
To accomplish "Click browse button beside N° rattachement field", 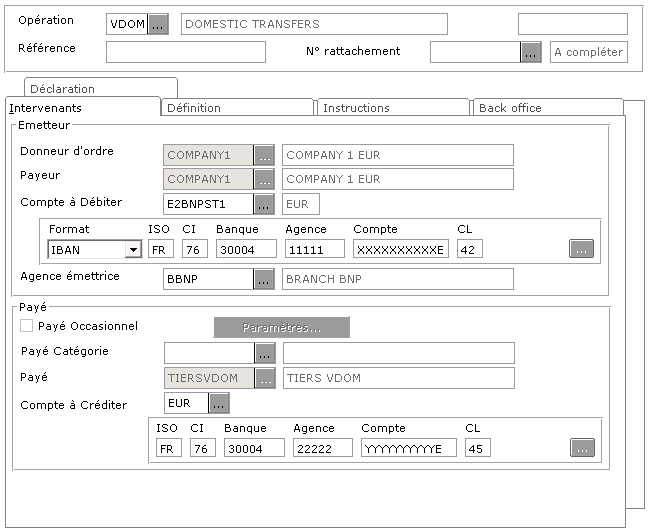I will 531,52.
